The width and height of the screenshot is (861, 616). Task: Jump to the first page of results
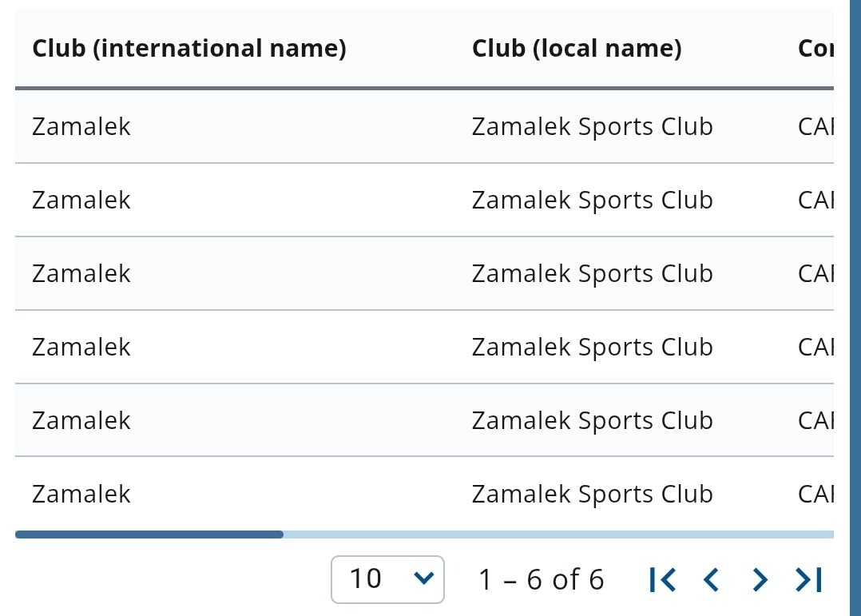pos(663,579)
